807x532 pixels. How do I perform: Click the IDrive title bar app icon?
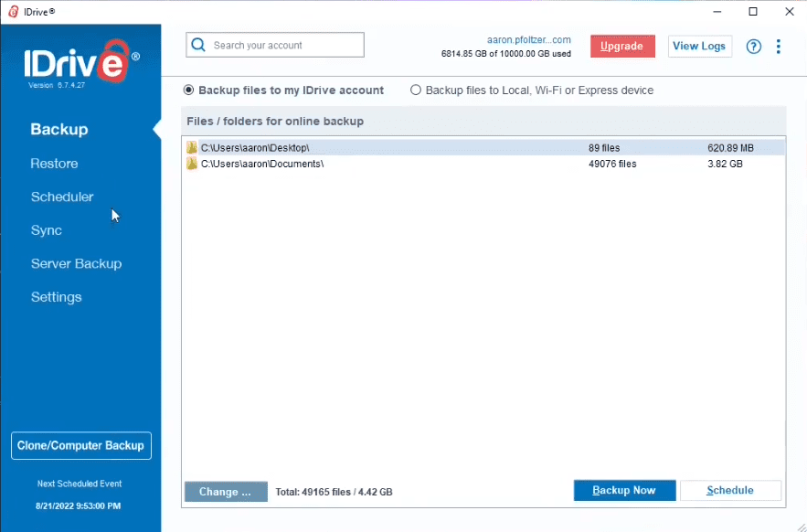point(14,11)
